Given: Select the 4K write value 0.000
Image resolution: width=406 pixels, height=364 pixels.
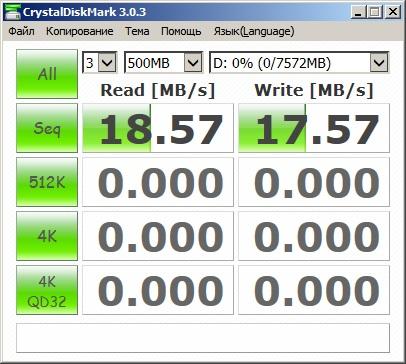Looking at the screenshot, I should (x=314, y=236).
